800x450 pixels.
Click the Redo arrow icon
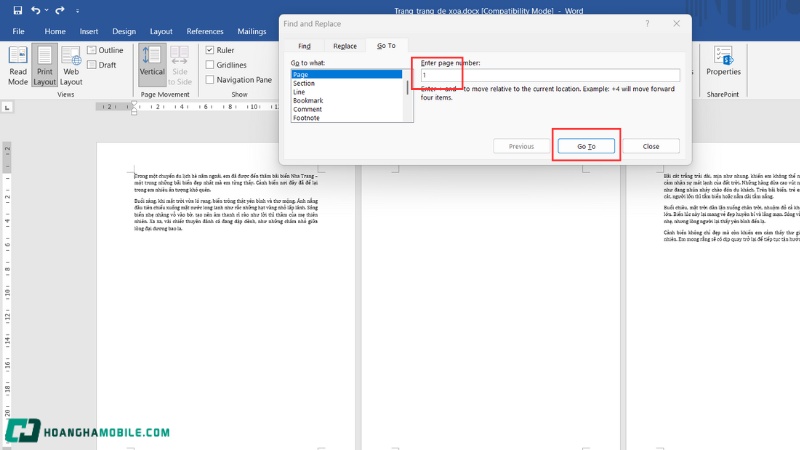click(x=62, y=10)
